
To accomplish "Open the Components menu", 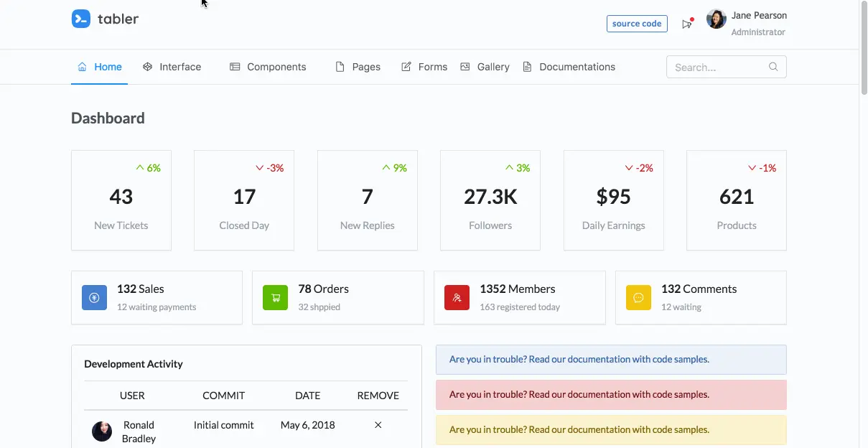I will [x=268, y=67].
